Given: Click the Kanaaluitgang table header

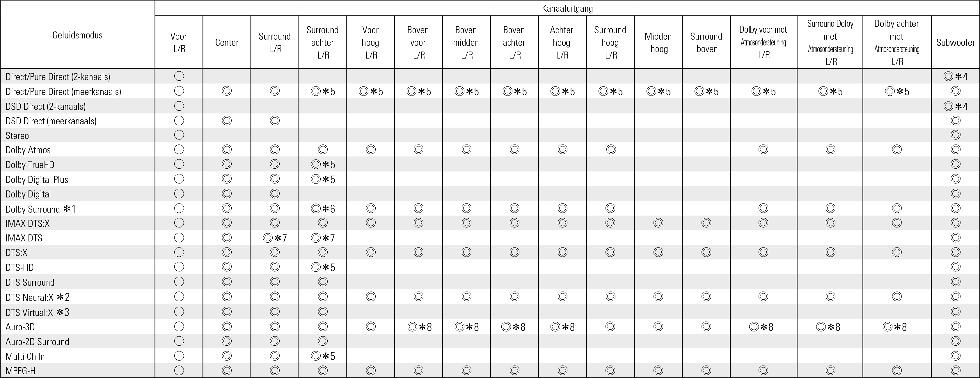Looking at the screenshot, I should point(567,8).
